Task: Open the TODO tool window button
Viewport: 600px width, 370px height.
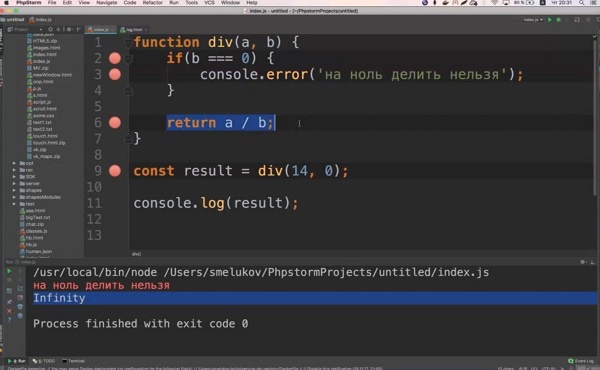Action: coord(44,361)
